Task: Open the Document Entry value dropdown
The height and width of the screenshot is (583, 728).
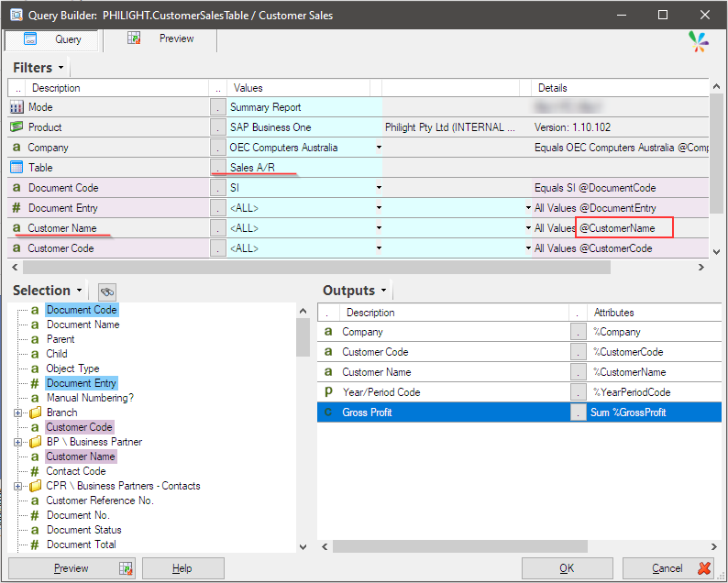Action: coord(379,208)
